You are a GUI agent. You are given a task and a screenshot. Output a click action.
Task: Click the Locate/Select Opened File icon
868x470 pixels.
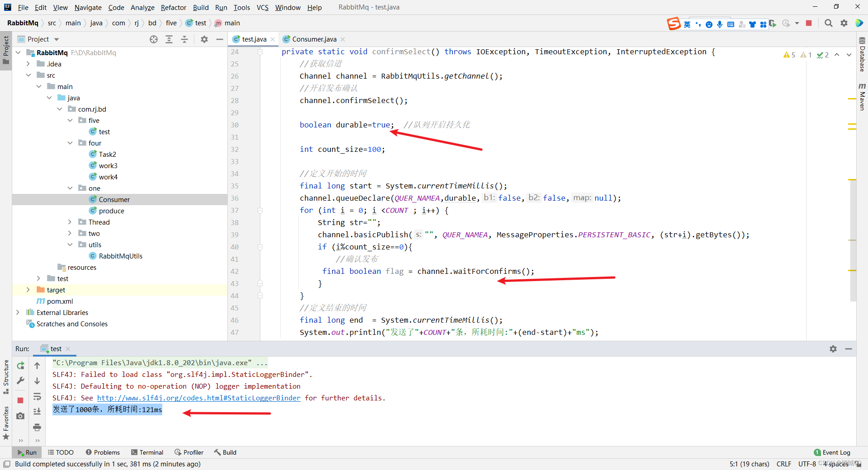coord(154,39)
